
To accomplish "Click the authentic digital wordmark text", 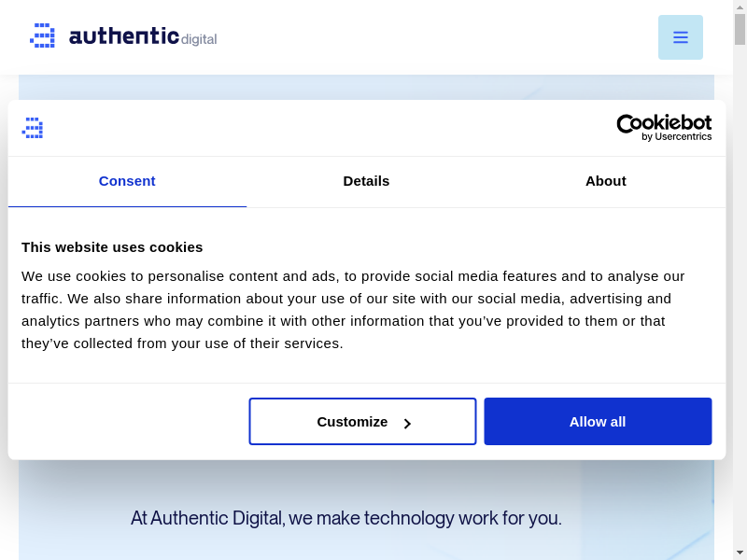I will coord(142,36).
